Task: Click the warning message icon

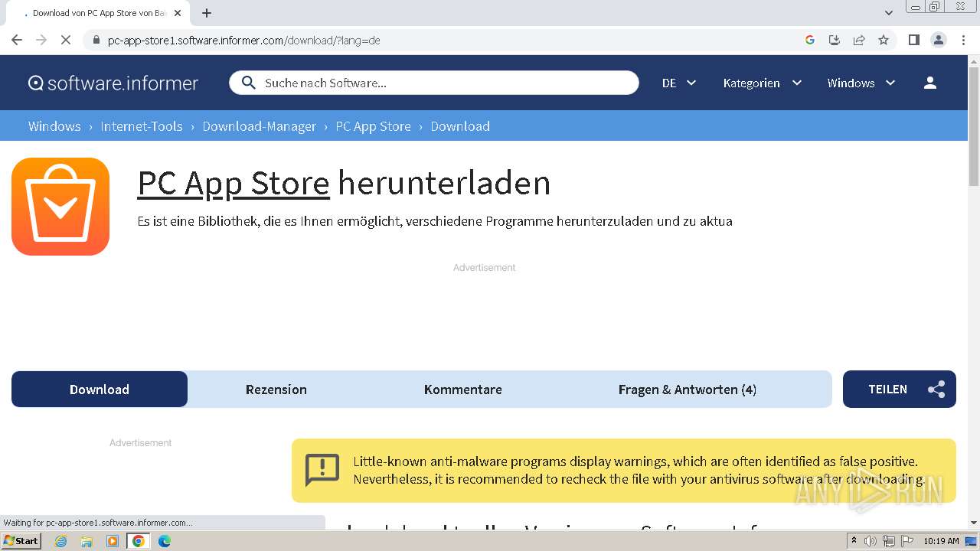Action: click(x=322, y=470)
